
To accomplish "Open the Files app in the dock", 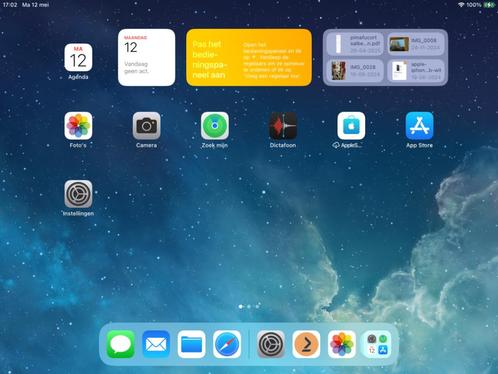I will [191, 344].
